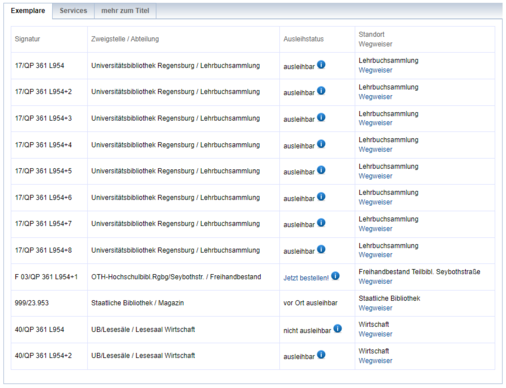
Task: Open info icon for 40/QP 361 L954+2 row
Action: pyautogui.click(x=321, y=355)
